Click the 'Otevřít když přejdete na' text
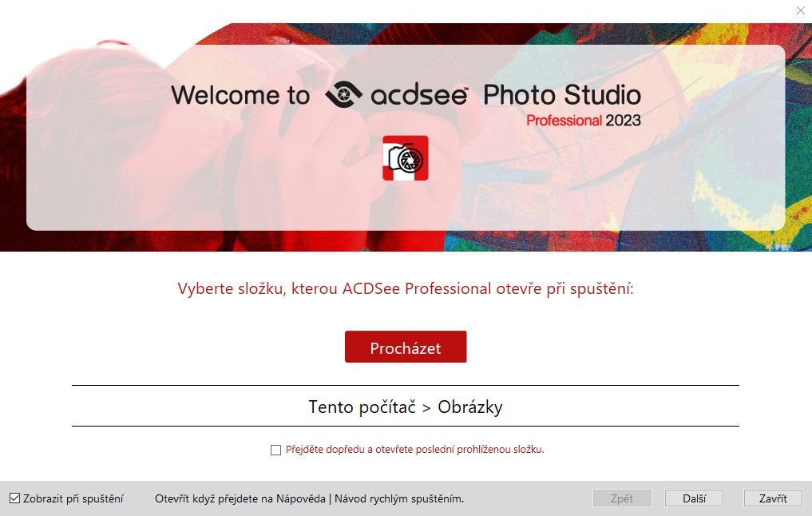Image resolution: width=812 pixels, height=516 pixels. click(214, 498)
